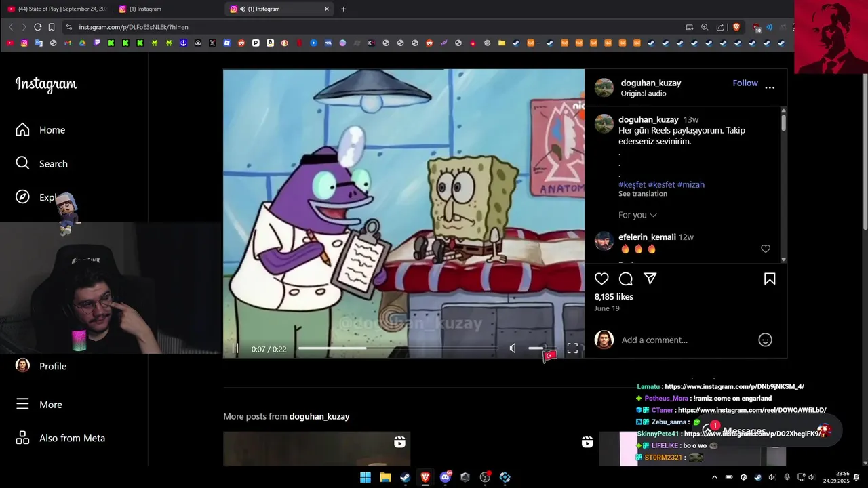Open X bookmark in bookmarks bar
Screen dimensions: 868x488
point(212,43)
